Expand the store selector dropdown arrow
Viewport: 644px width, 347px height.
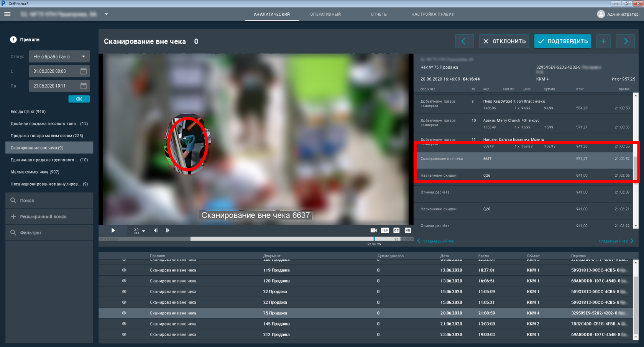coord(106,14)
